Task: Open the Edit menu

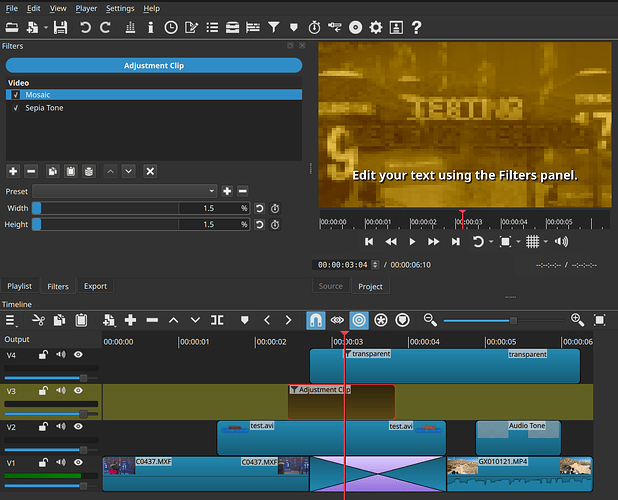Action: 34,8
